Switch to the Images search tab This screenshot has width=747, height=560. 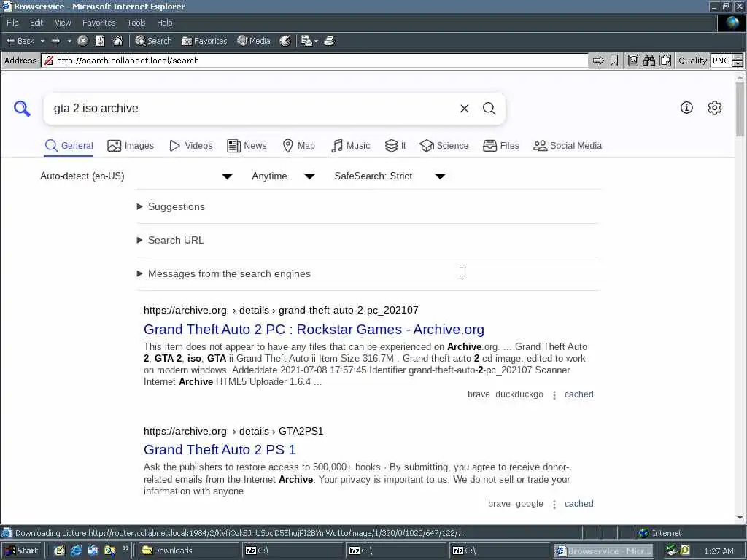[x=131, y=146]
